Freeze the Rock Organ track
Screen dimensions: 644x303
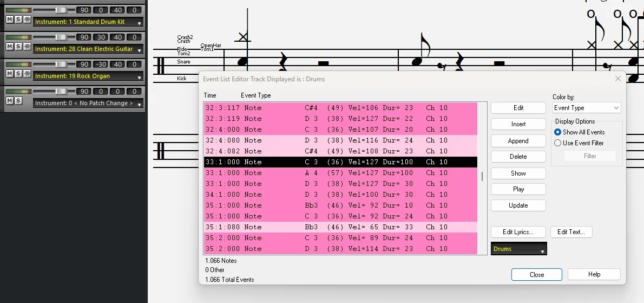pos(27,74)
